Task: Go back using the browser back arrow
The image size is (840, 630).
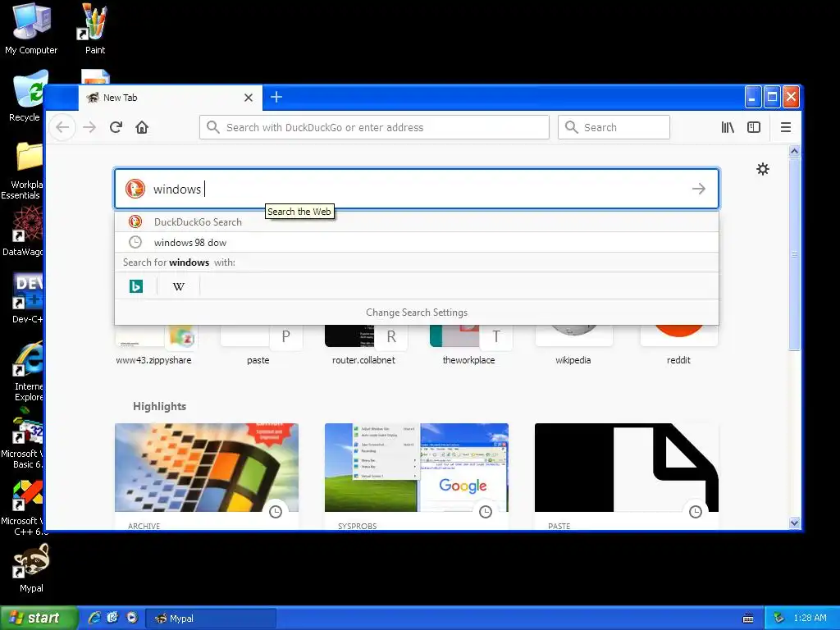Action: (62, 127)
